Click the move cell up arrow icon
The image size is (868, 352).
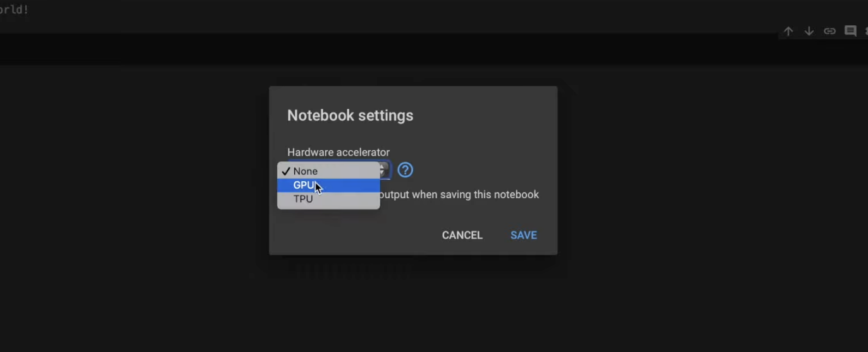pyautogui.click(x=788, y=31)
